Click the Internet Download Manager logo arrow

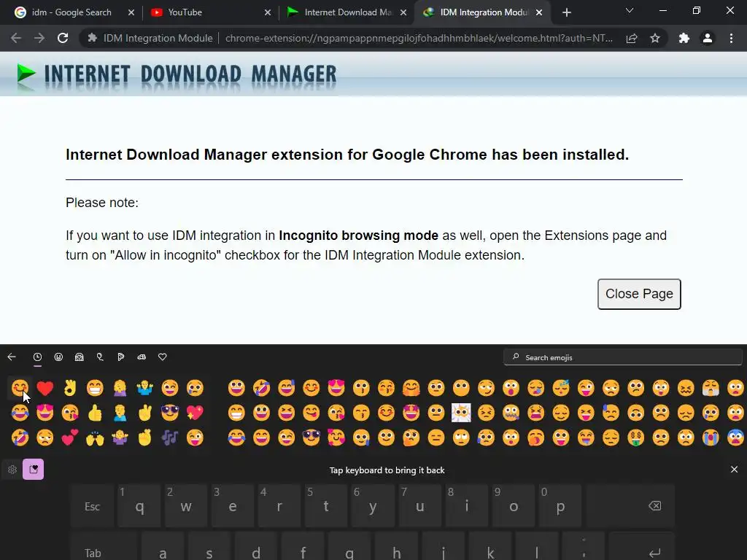pos(26,74)
